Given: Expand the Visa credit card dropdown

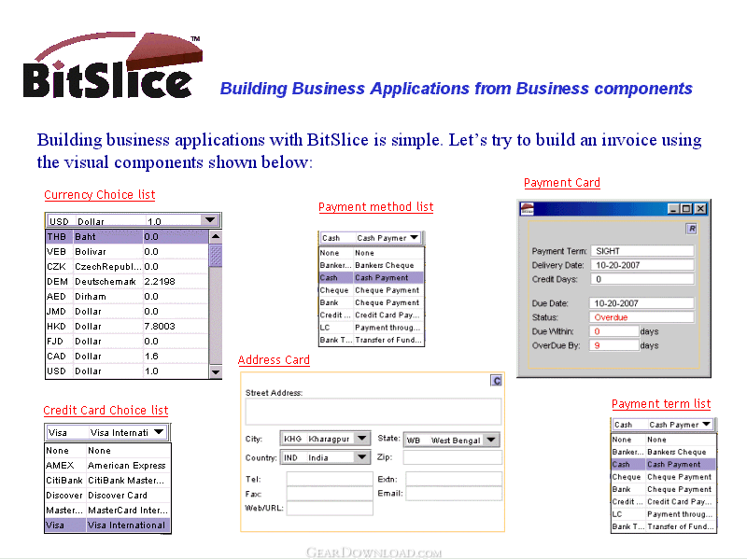Looking at the screenshot, I should (x=160, y=432).
